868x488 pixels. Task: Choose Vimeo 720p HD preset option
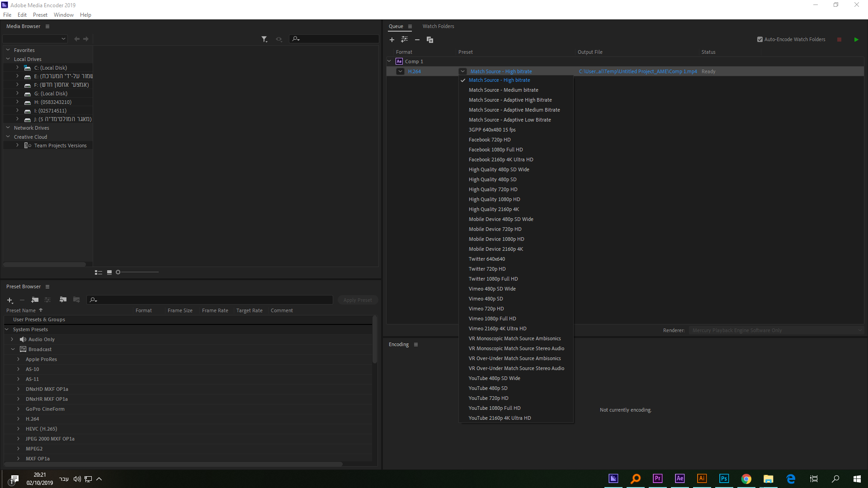(486, 309)
